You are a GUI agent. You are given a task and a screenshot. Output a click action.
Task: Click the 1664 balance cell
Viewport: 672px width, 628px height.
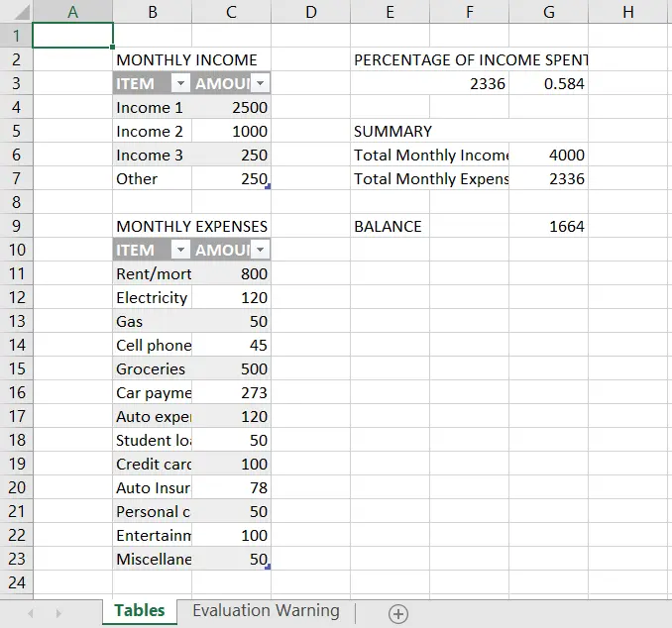(x=548, y=226)
